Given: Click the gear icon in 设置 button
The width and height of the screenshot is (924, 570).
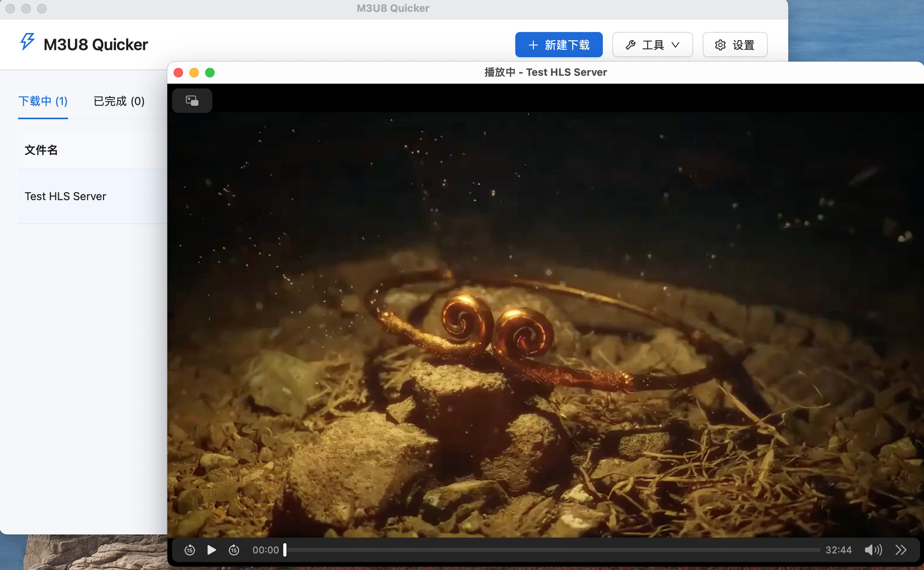Looking at the screenshot, I should [720, 45].
